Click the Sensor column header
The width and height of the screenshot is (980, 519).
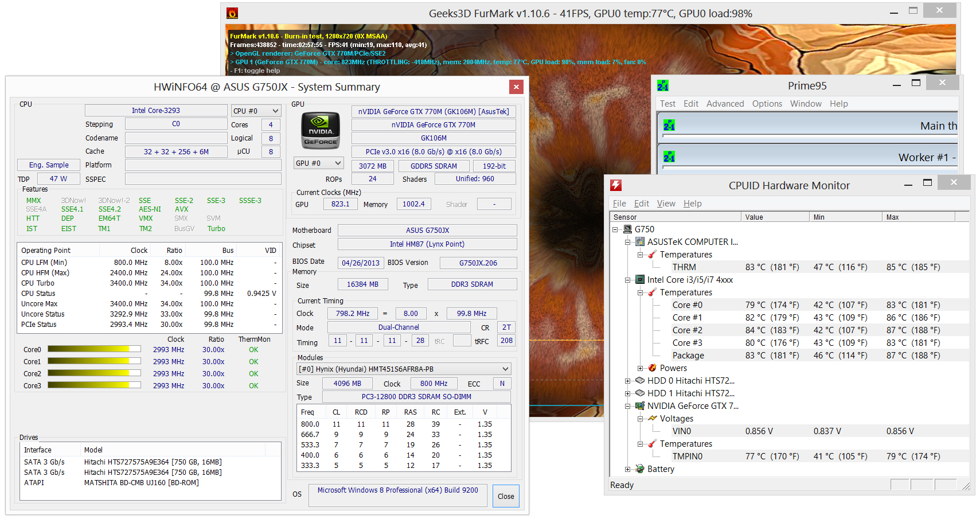(x=676, y=217)
